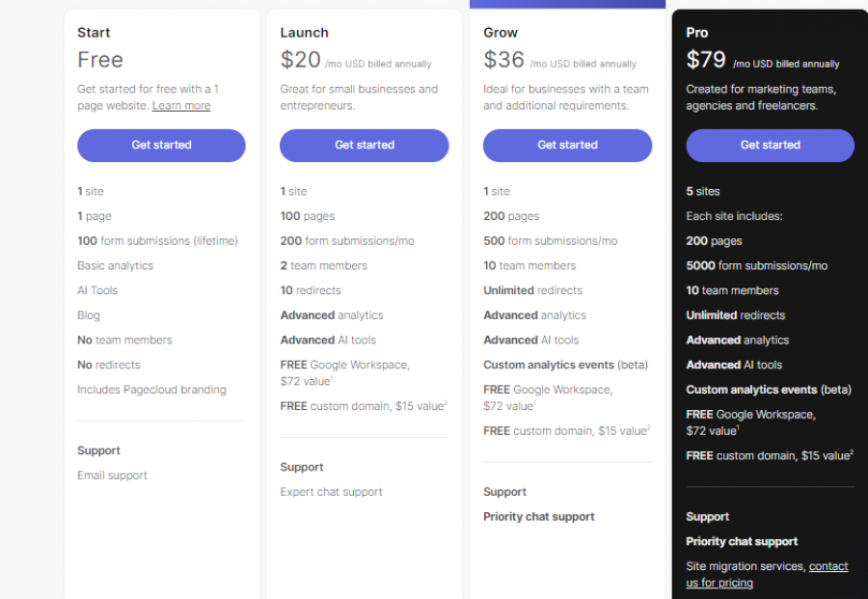Click the Free price in Start plan
This screenshot has width=868, height=599.
100,60
